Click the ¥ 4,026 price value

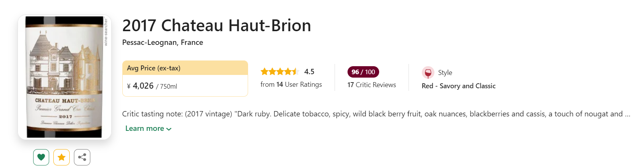(x=143, y=86)
